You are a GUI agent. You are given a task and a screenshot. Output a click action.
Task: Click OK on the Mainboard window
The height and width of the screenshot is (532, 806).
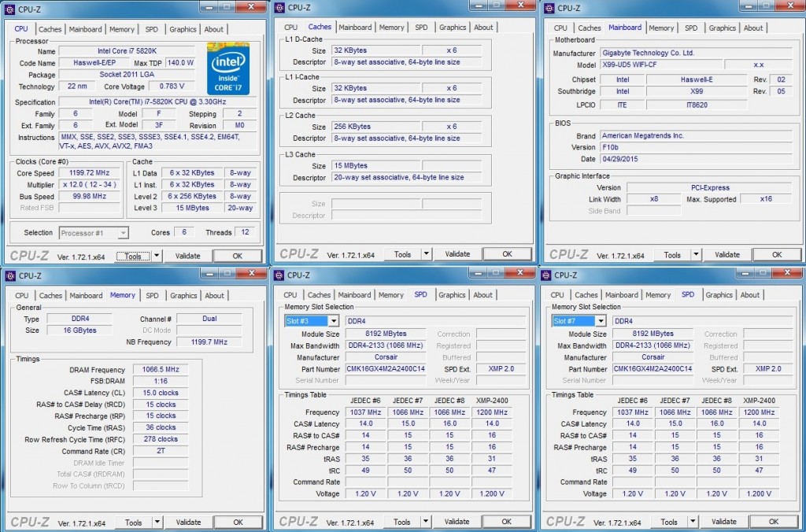[777, 254]
